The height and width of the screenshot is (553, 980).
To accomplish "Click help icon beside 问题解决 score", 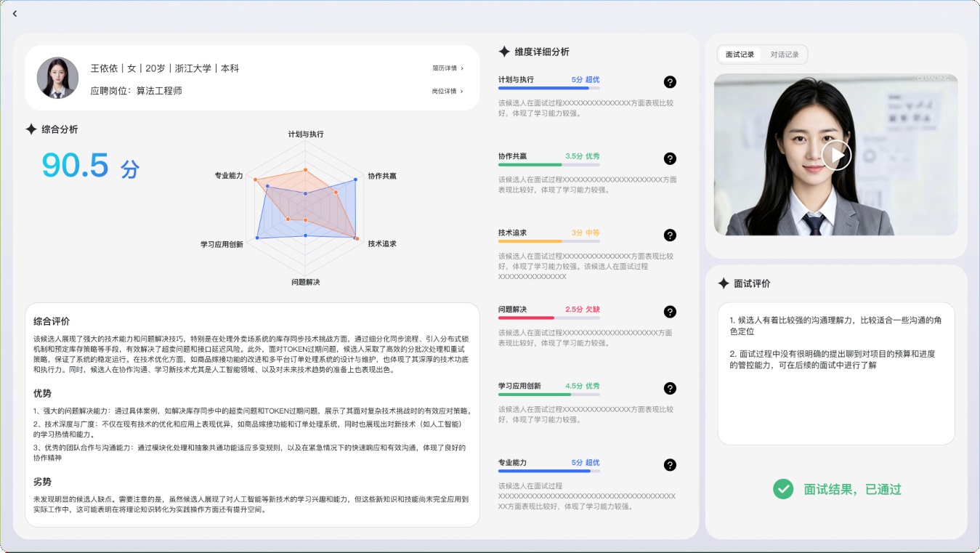I will [670, 312].
